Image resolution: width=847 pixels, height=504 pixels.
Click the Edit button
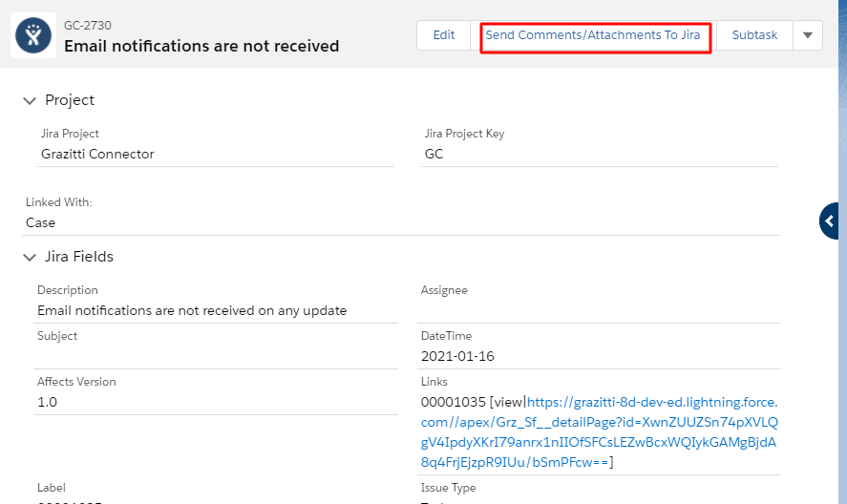click(443, 35)
